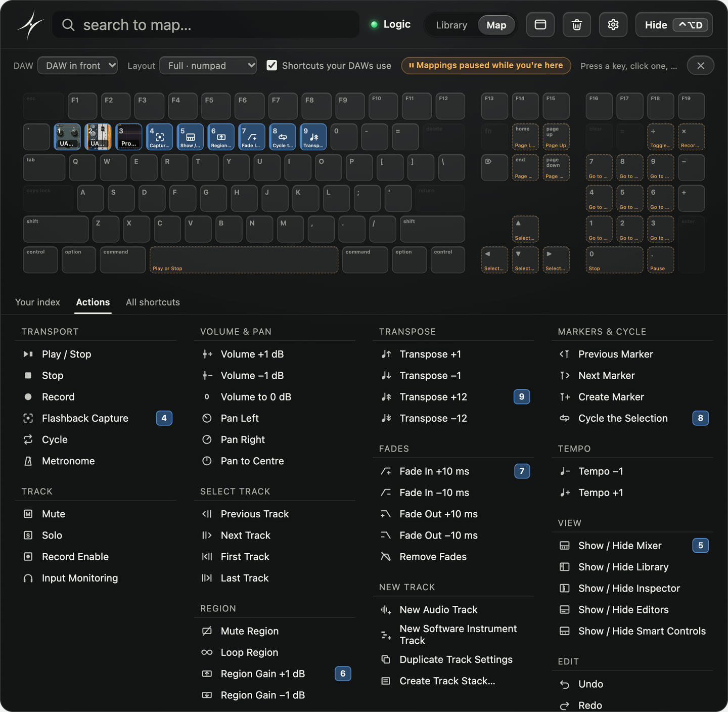This screenshot has width=728, height=712.
Task: Click the Cycle loop icon under Transport
Action: click(x=28, y=439)
